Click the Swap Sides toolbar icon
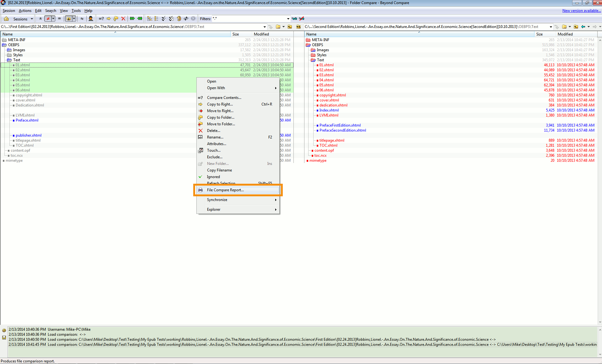This screenshot has width=602, height=364. pos(186,19)
